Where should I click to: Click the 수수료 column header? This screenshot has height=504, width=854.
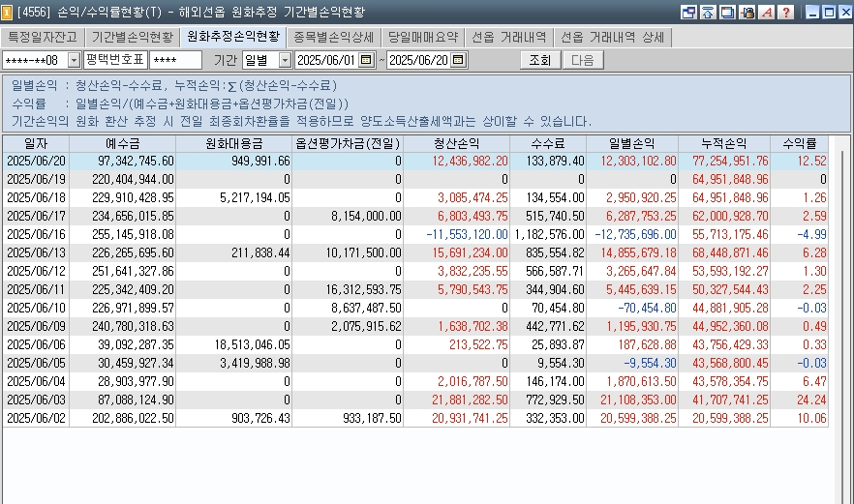[548, 144]
